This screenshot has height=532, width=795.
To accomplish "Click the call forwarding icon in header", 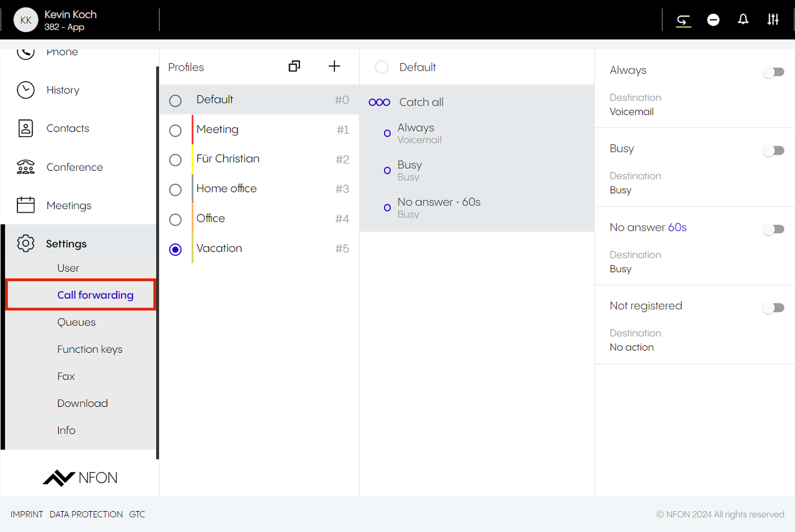I will pyautogui.click(x=683, y=19).
